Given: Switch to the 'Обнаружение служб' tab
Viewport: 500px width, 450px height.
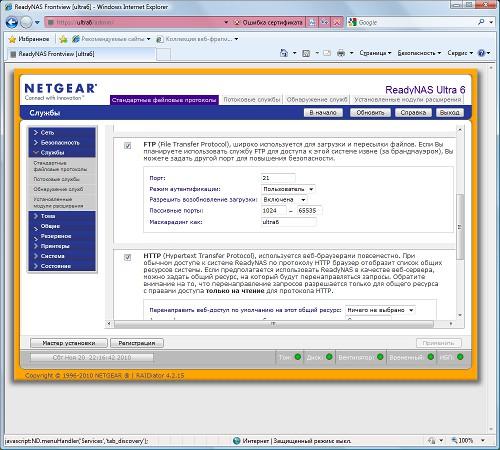Looking at the screenshot, I should click(317, 99).
